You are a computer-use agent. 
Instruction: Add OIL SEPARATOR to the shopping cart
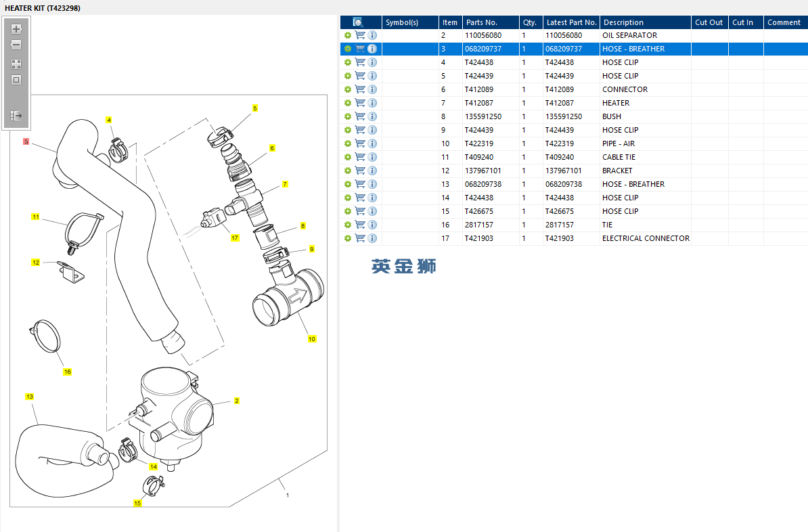[x=360, y=35]
